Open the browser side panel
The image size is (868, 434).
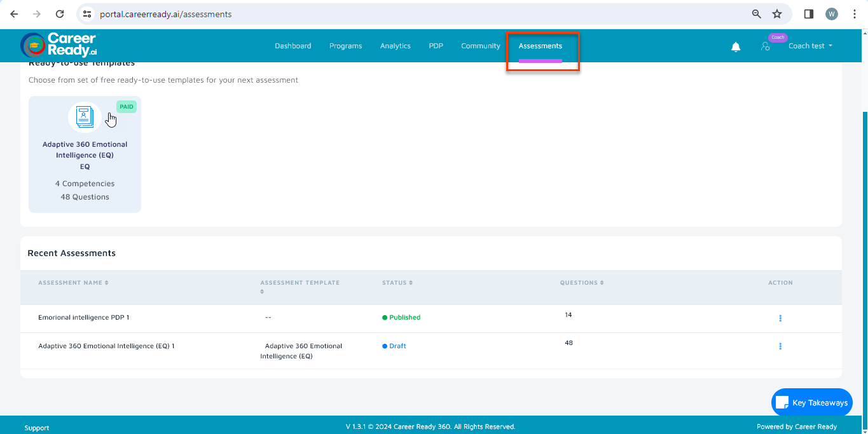point(809,14)
